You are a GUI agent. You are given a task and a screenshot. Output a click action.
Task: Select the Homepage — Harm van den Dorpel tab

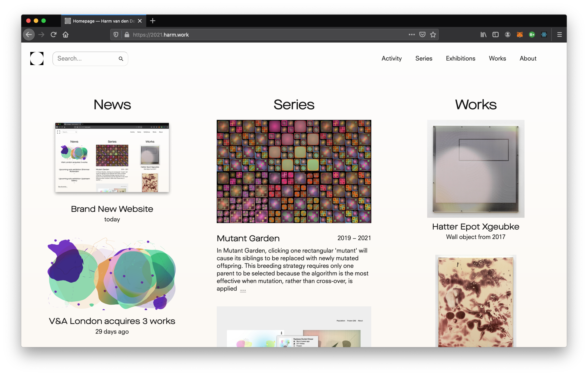tap(103, 21)
